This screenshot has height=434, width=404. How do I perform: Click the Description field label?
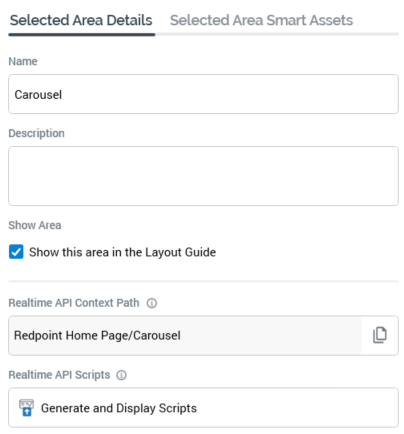[36, 133]
